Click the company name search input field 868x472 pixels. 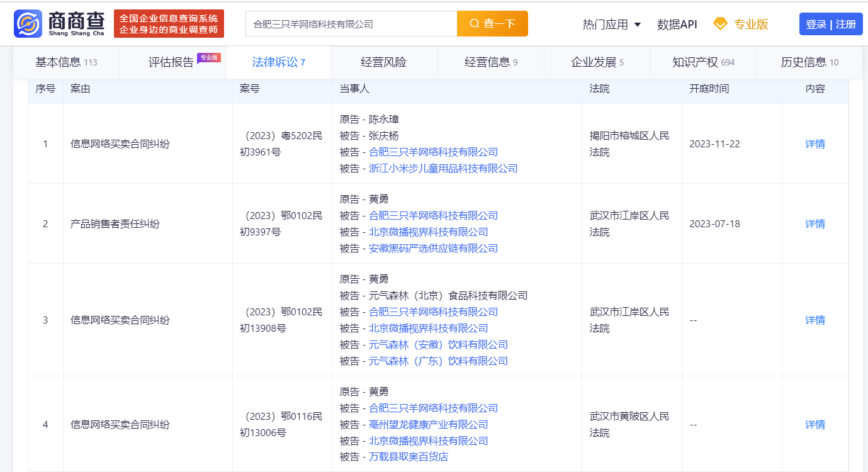[x=351, y=24]
